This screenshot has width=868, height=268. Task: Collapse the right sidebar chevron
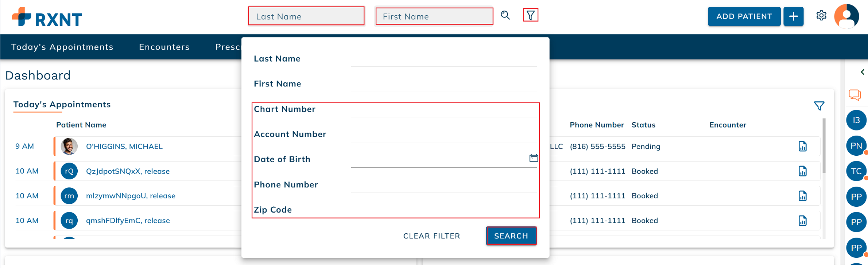[x=862, y=72]
